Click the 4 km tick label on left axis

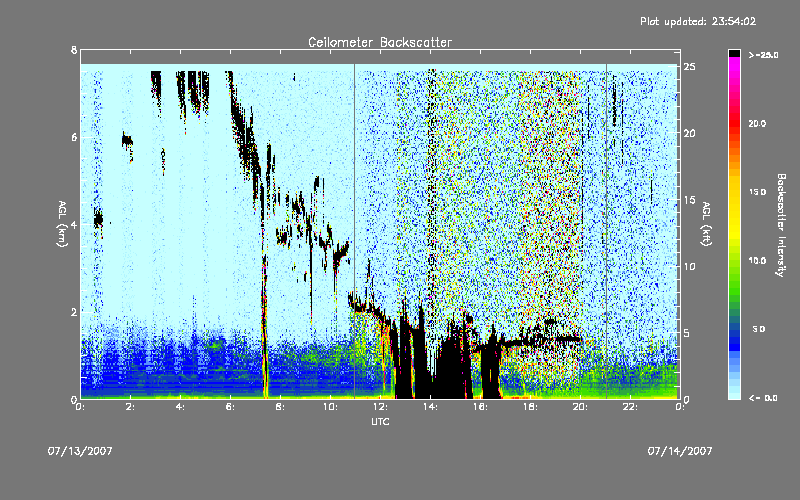click(x=74, y=224)
